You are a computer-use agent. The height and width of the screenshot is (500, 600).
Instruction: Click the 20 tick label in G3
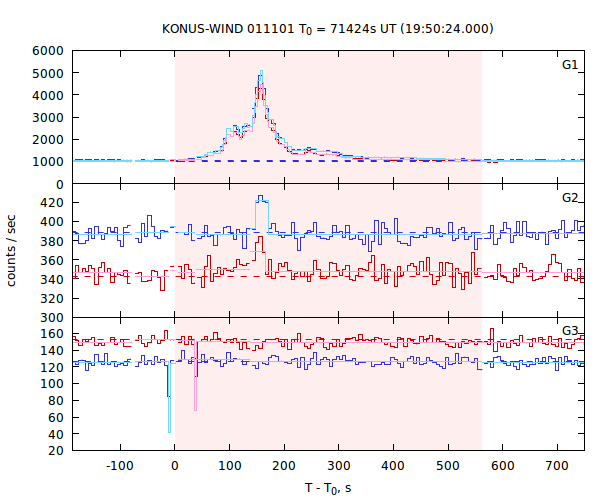(x=56, y=451)
